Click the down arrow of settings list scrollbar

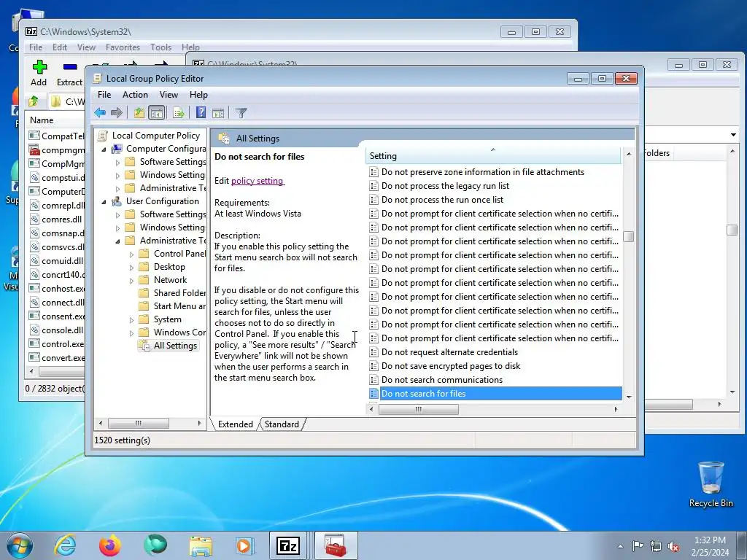click(x=629, y=397)
